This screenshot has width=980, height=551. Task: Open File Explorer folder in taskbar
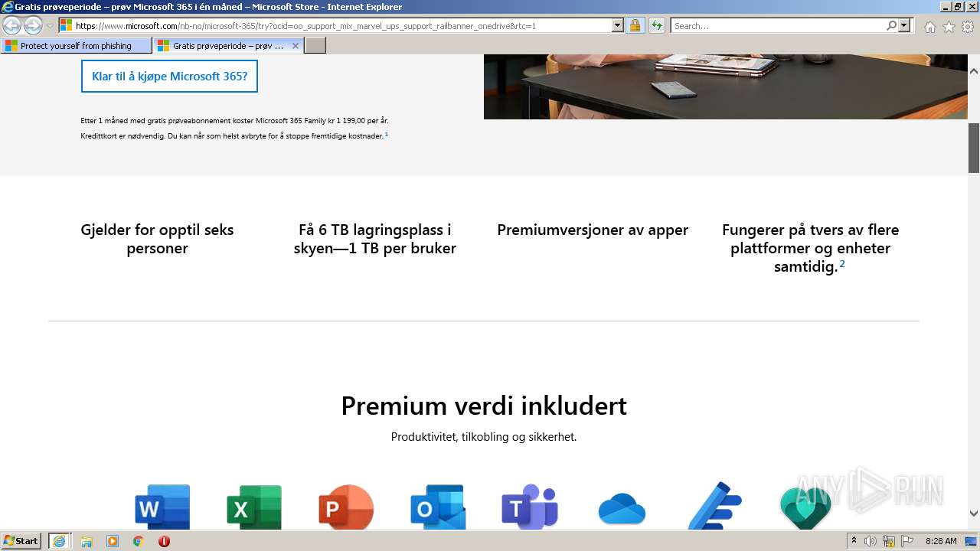[87, 541]
